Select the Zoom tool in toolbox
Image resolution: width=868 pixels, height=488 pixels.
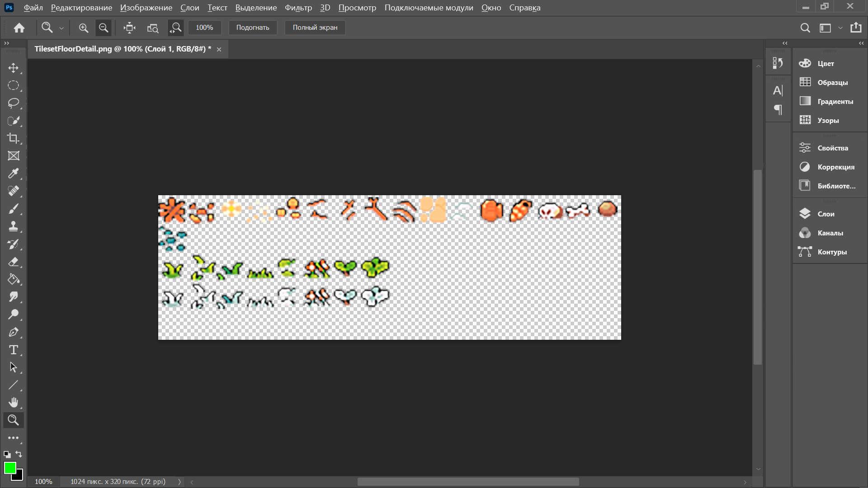coord(14,420)
